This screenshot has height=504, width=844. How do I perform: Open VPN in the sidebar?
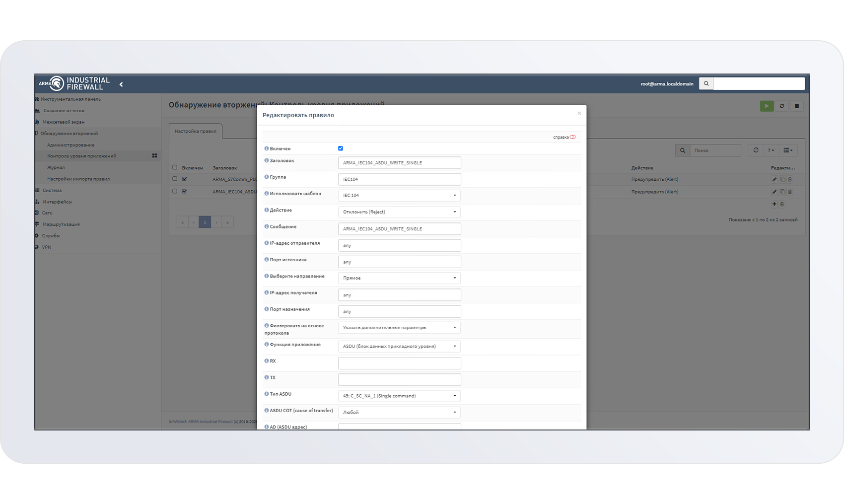[46, 247]
